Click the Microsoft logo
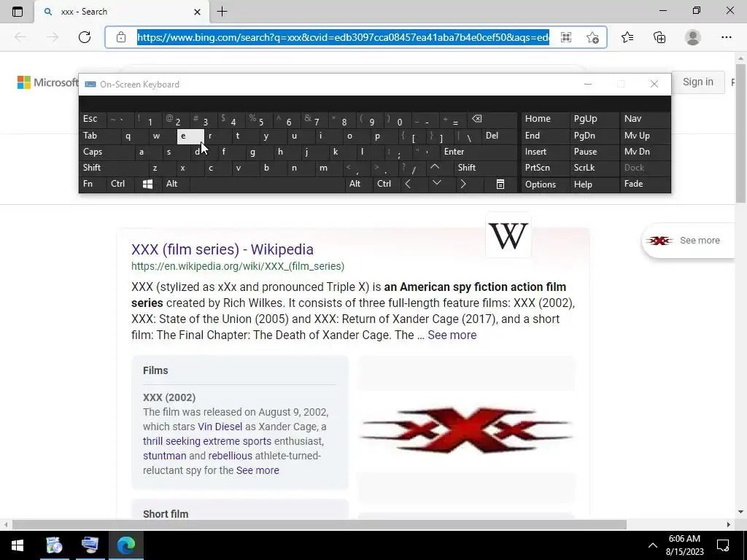 [47, 82]
